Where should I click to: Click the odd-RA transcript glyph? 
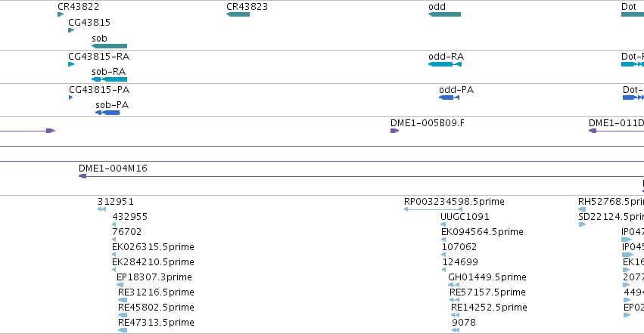(445, 64)
